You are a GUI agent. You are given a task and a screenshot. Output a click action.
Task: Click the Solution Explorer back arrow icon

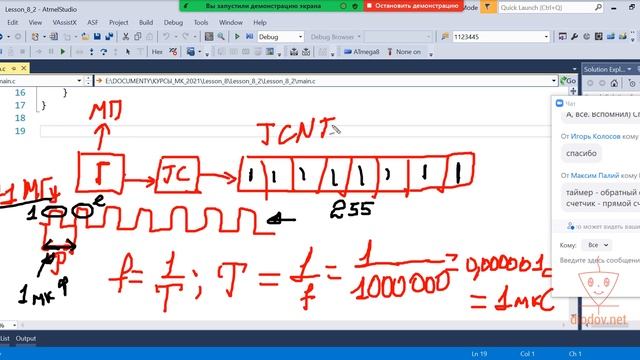coord(590,83)
